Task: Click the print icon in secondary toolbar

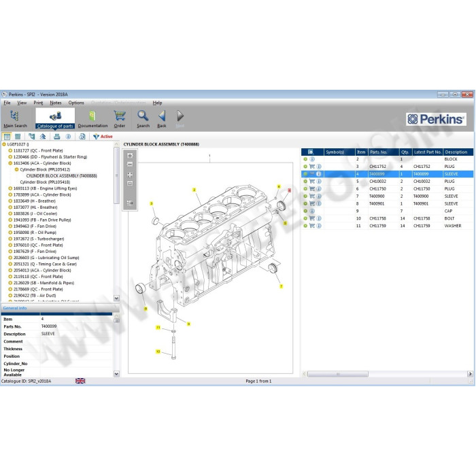Action: [x=56, y=137]
